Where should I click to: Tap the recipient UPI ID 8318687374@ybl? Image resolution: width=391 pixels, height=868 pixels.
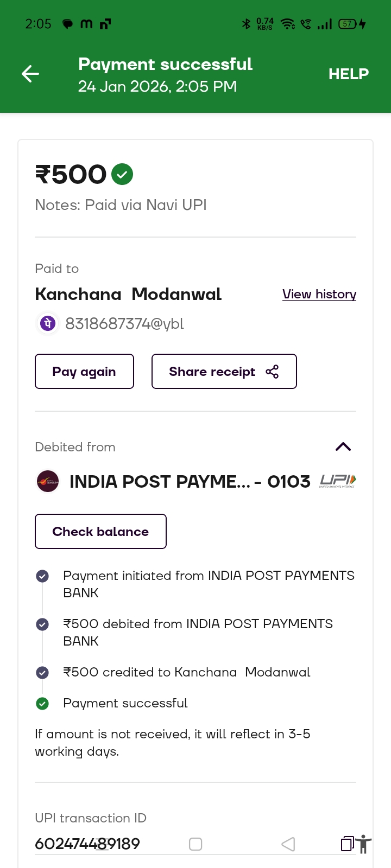[x=124, y=324]
